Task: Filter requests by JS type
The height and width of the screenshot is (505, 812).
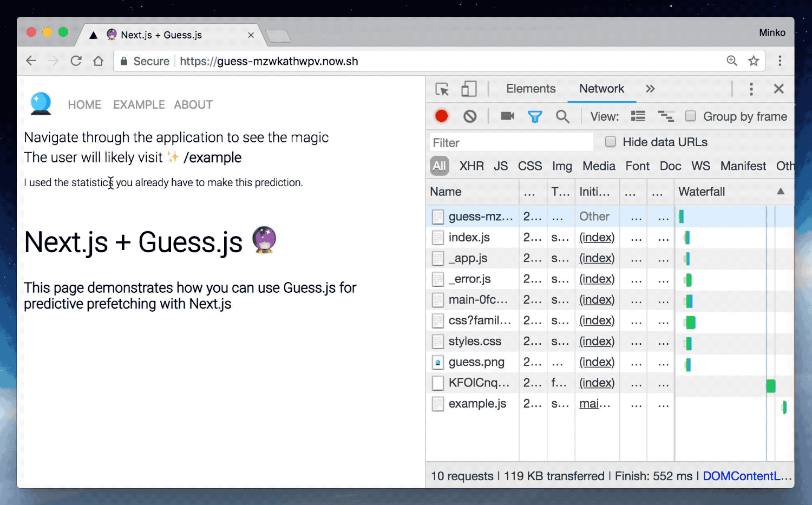Action: pos(501,166)
